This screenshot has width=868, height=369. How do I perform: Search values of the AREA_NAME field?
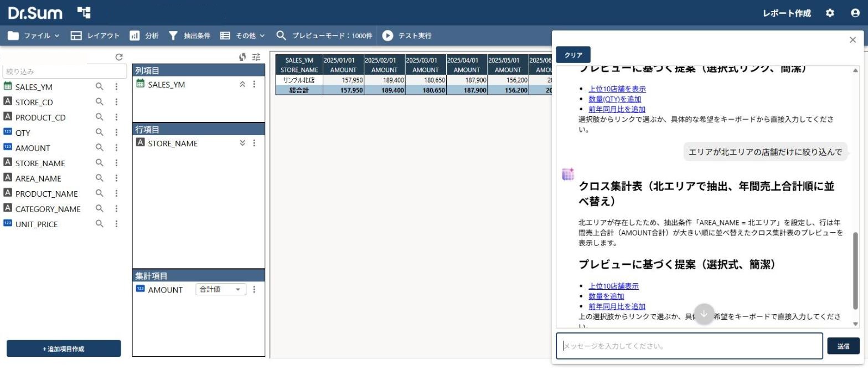[x=100, y=178]
